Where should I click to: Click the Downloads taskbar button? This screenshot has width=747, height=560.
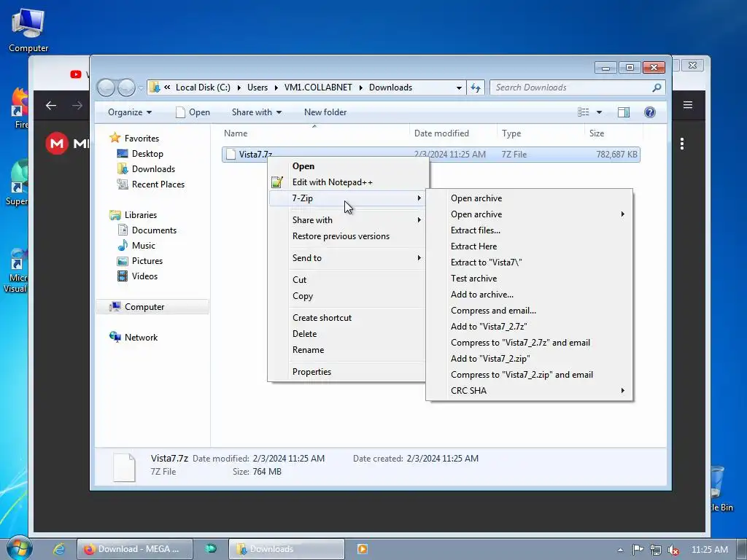286,548
